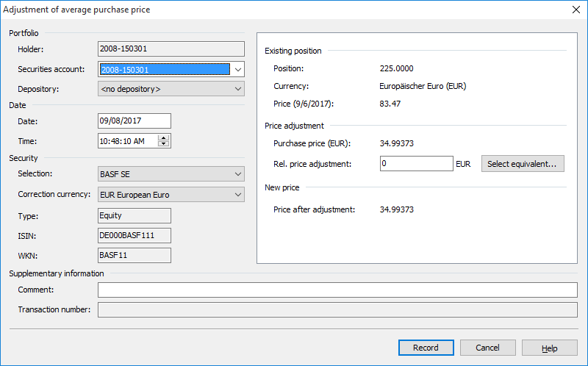Increase time with the up spinner arrow
Image resolution: width=588 pixels, height=366 pixels.
(x=163, y=137)
